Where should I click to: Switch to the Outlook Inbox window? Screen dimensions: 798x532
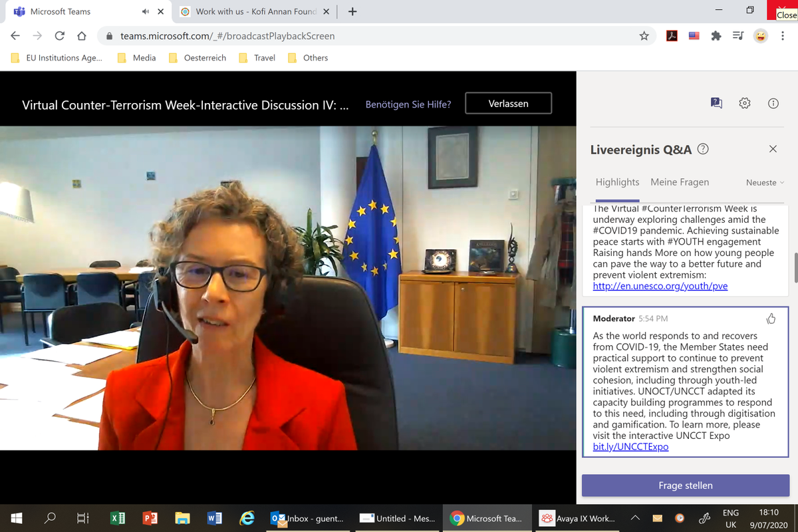(x=307, y=518)
